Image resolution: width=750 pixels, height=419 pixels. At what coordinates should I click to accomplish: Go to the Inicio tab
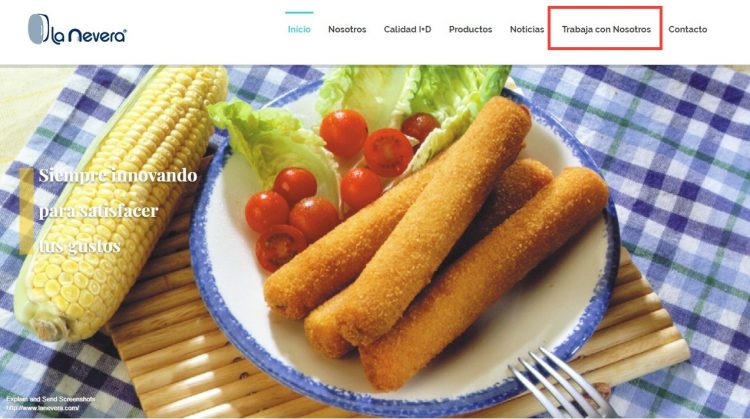pos(299,29)
